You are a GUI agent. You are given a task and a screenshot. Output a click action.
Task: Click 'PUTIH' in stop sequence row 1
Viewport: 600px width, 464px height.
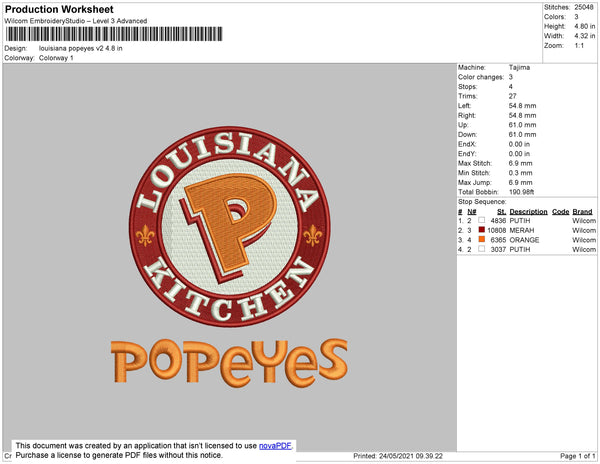[520, 221]
